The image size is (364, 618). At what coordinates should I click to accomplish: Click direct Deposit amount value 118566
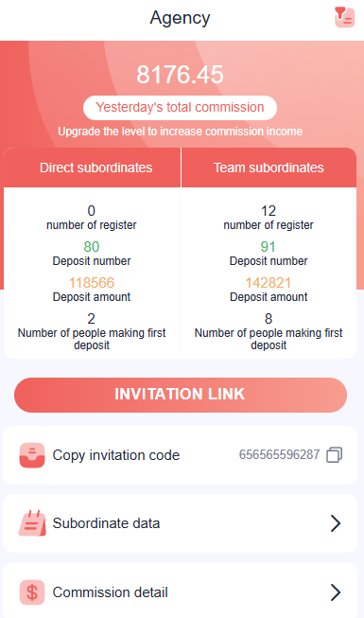coord(92,283)
